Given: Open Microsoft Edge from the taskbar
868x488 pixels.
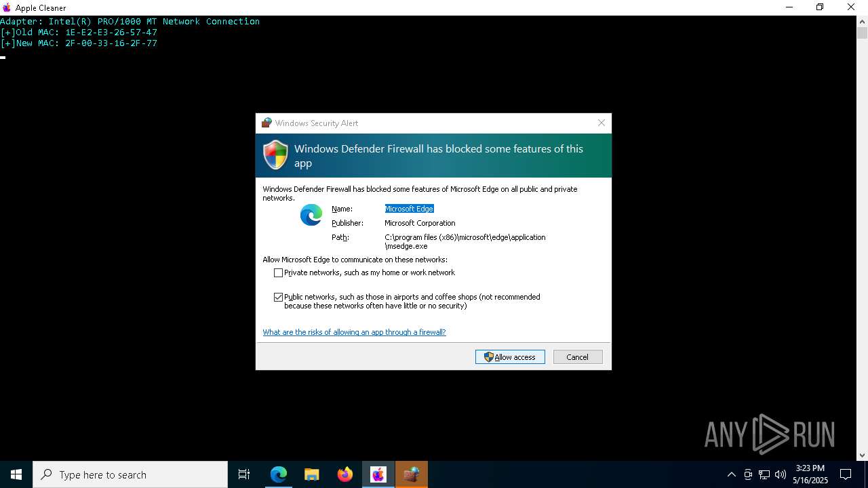Looking at the screenshot, I should [279, 474].
